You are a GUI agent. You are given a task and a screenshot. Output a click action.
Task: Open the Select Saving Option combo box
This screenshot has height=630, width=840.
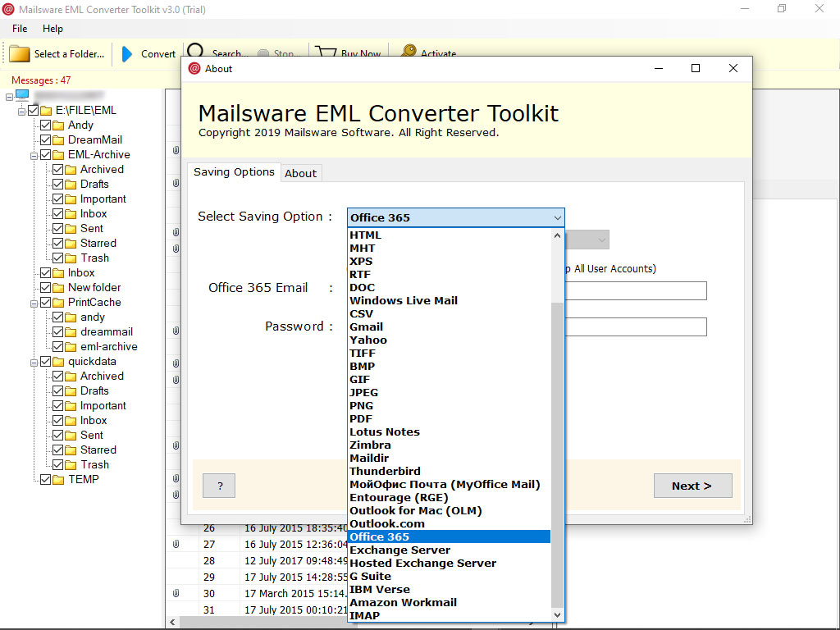pyautogui.click(x=456, y=217)
